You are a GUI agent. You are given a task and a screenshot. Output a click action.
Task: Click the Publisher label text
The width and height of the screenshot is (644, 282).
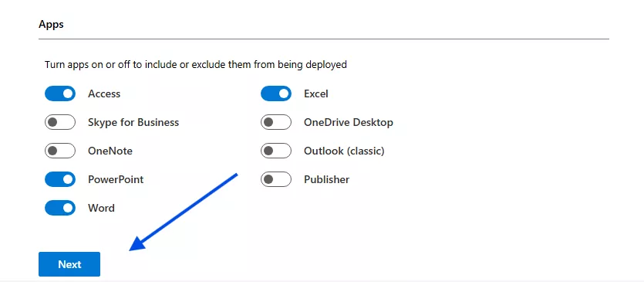click(x=326, y=179)
